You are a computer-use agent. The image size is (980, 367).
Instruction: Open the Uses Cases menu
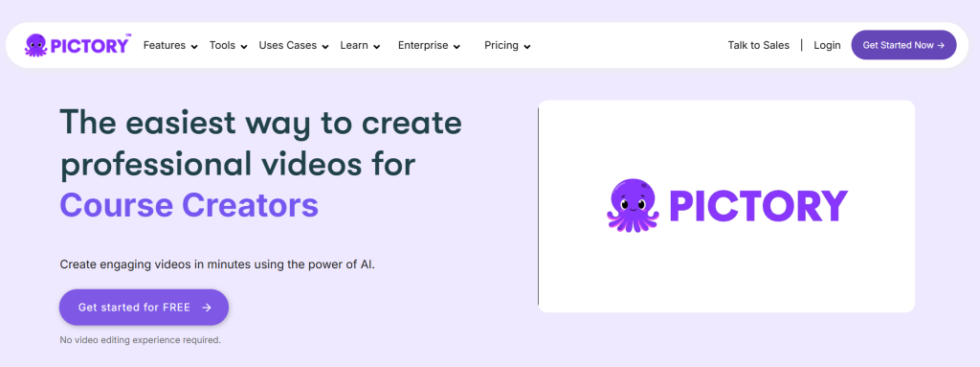[x=287, y=45]
